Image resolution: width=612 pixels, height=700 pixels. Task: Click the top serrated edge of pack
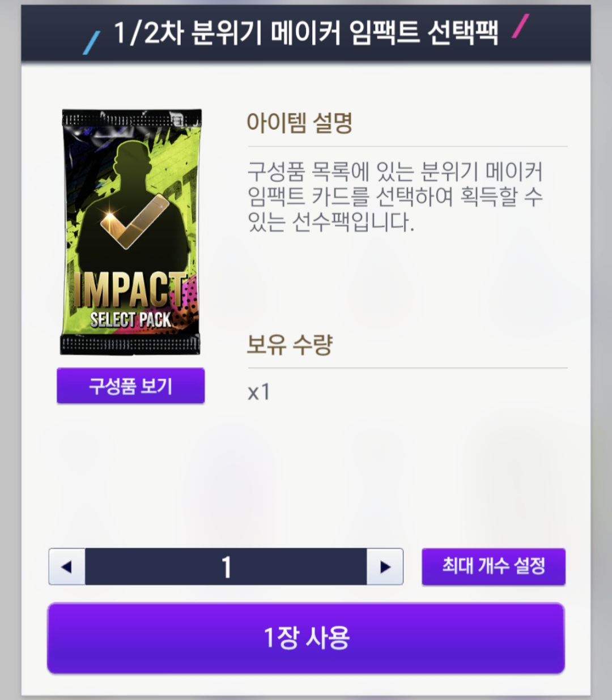[131, 118]
